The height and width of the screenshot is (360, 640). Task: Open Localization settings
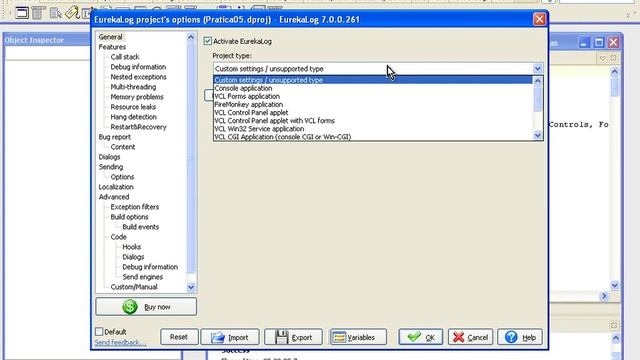click(x=116, y=187)
